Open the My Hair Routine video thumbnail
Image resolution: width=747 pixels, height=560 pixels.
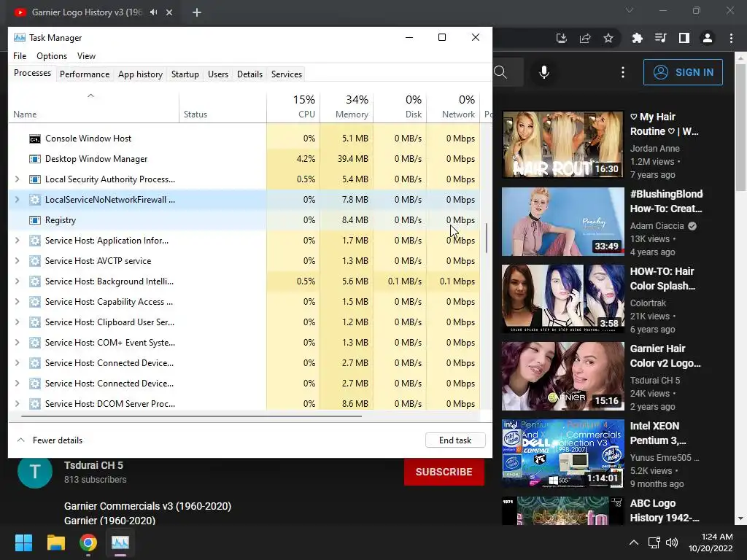tap(562, 144)
